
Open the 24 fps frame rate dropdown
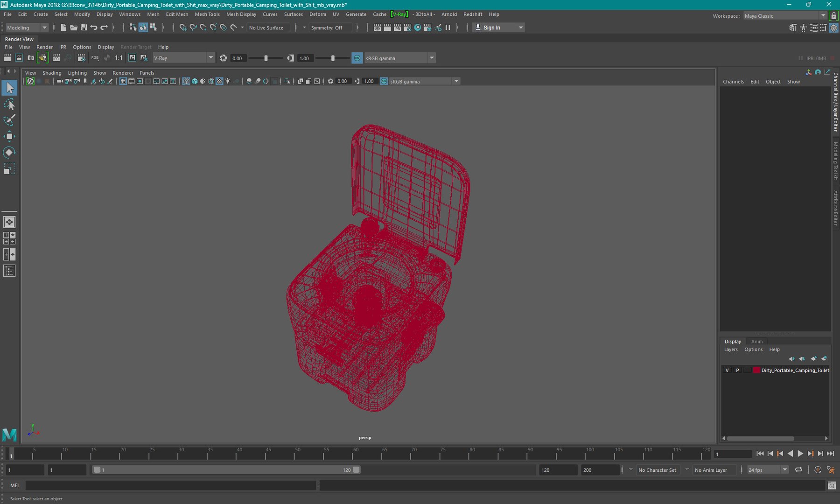click(x=768, y=470)
